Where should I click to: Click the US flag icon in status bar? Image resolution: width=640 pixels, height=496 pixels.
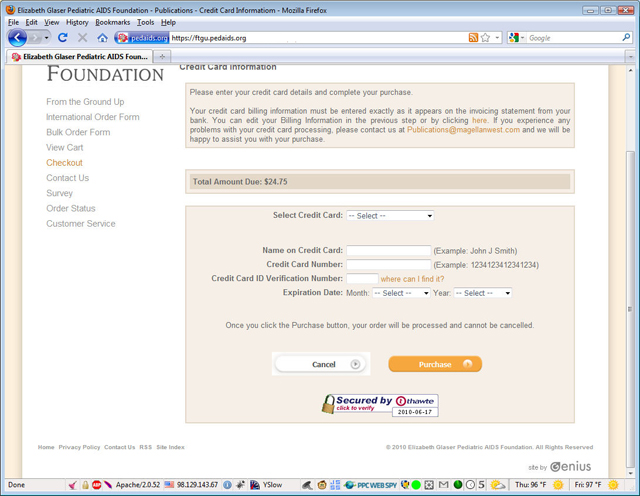169,485
